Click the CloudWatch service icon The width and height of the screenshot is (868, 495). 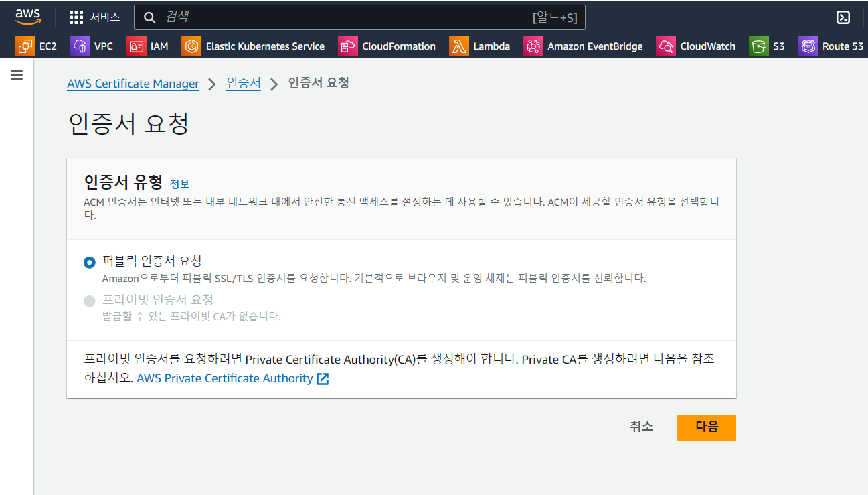click(x=666, y=46)
